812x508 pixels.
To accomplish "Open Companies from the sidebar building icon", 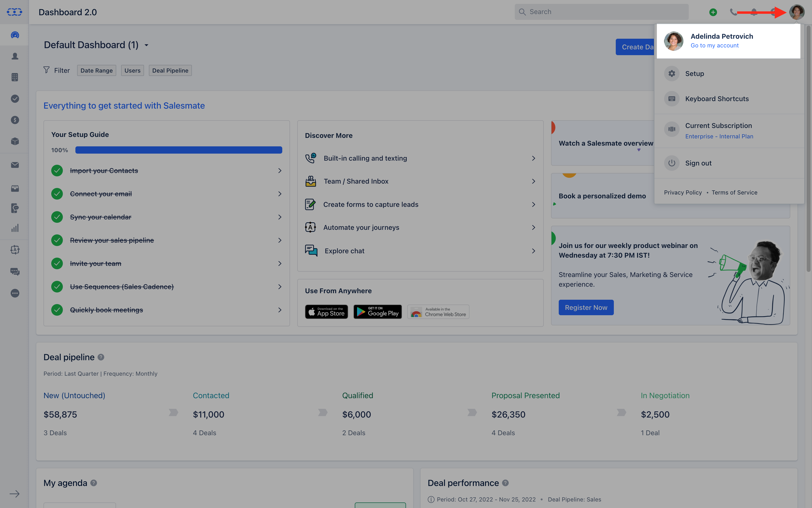I will pos(15,77).
